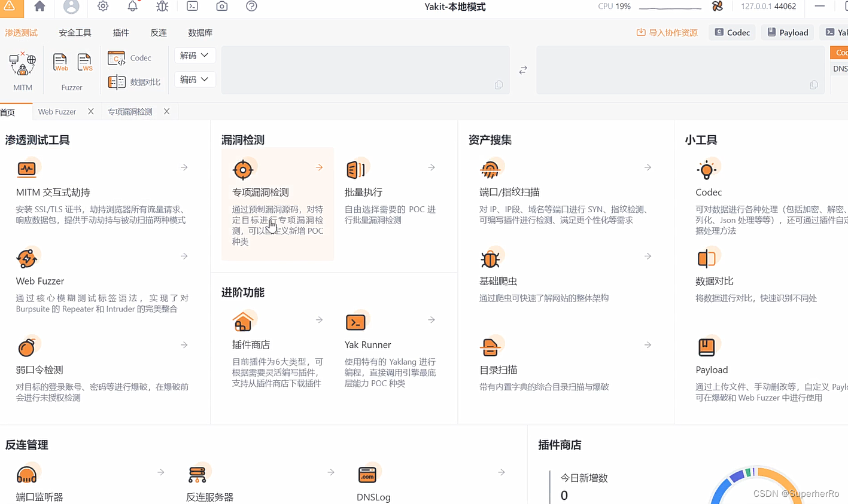848x504 pixels.
Task: Click the warning triangle icon
Action: 10,6
